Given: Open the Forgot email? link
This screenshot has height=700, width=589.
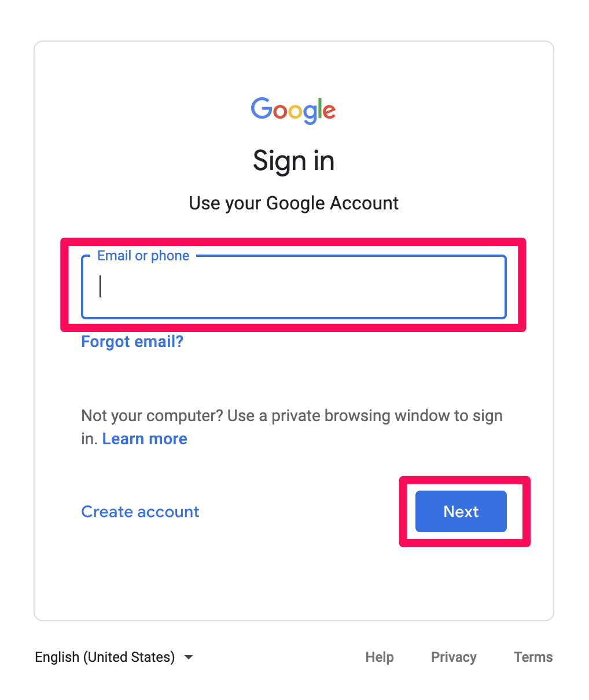Looking at the screenshot, I should click(132, 341).
